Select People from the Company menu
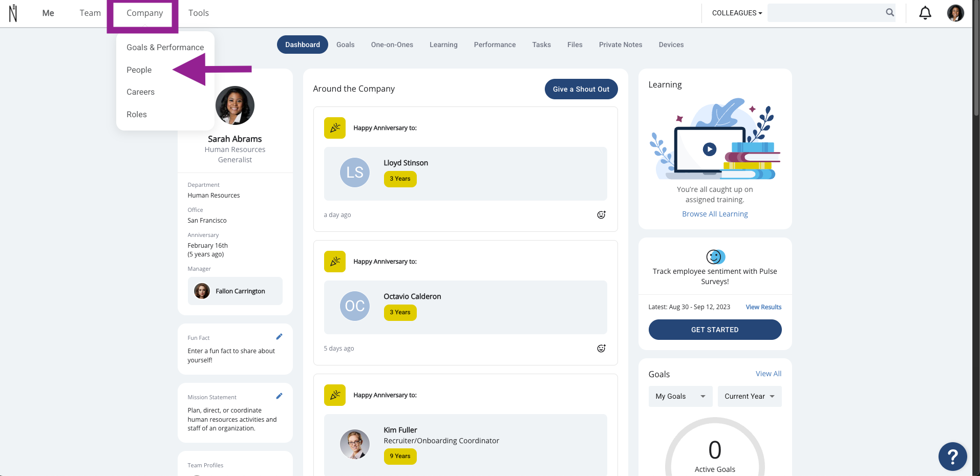The height and width of the screenshot is (476, 980). (x=139, y=70)
